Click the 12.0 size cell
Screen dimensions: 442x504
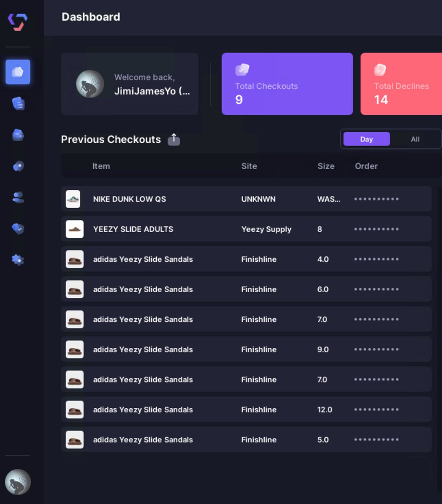325,409
